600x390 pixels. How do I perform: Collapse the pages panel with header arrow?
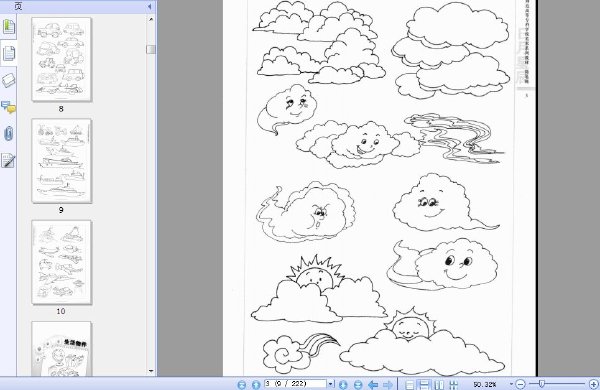[x=149, y=7]
